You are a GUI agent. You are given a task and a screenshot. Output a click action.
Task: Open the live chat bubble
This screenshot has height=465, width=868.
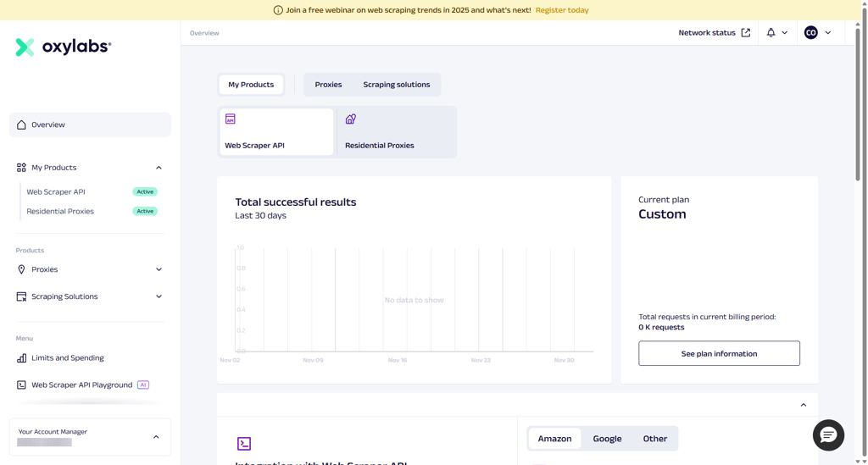coord(829,435)
